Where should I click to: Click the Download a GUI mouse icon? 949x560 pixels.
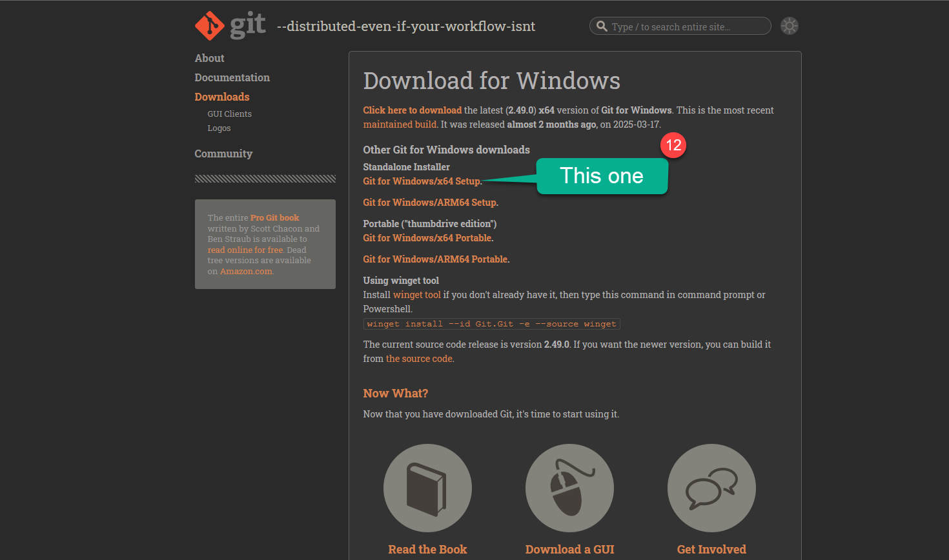[569, 488]
